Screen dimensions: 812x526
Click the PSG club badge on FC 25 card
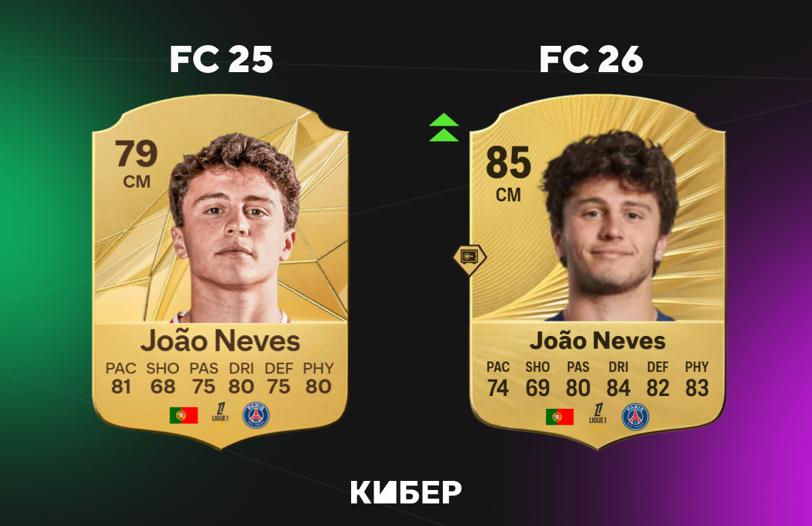click(x=256, y=416)
